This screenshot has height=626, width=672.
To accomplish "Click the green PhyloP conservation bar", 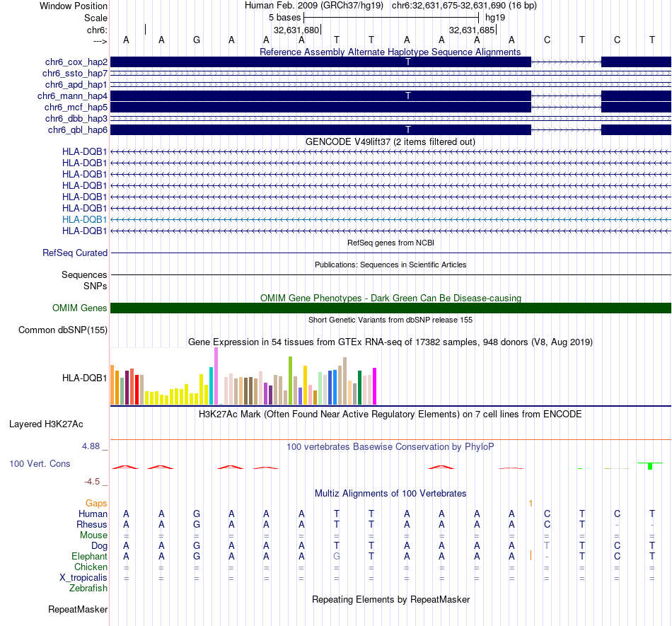I will (650, 466).
